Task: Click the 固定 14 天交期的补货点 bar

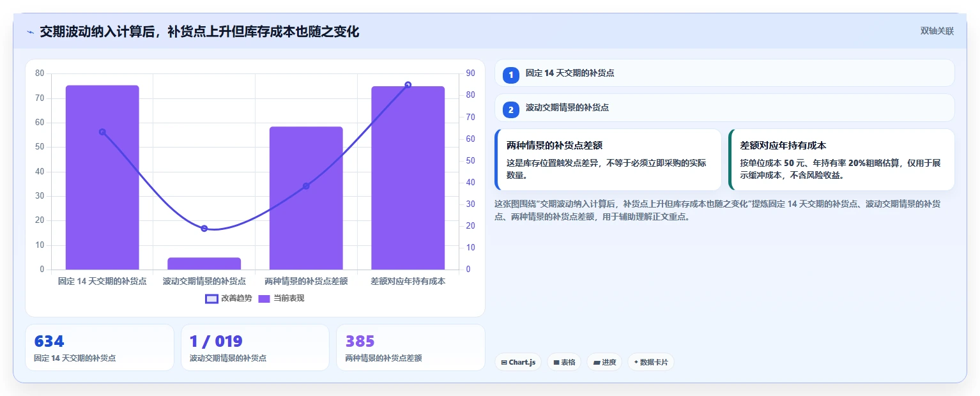Action: pos(102,178)
